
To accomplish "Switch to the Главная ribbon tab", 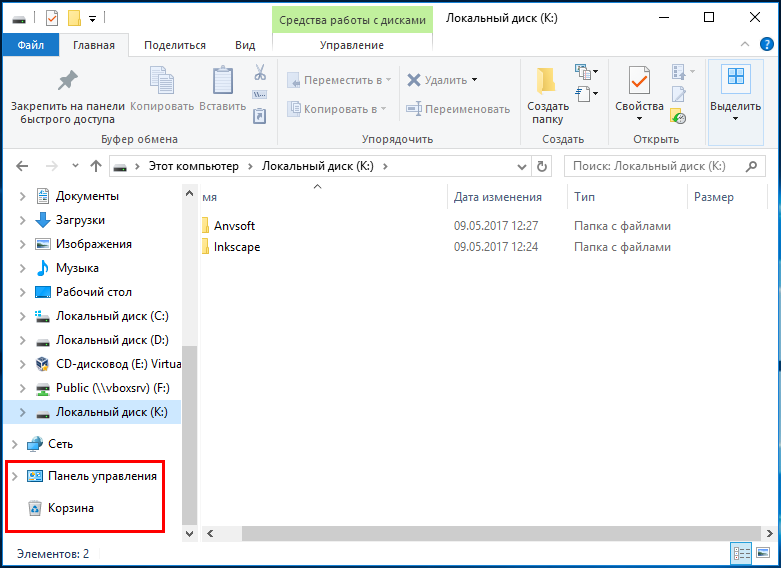I will pos(94,45).
